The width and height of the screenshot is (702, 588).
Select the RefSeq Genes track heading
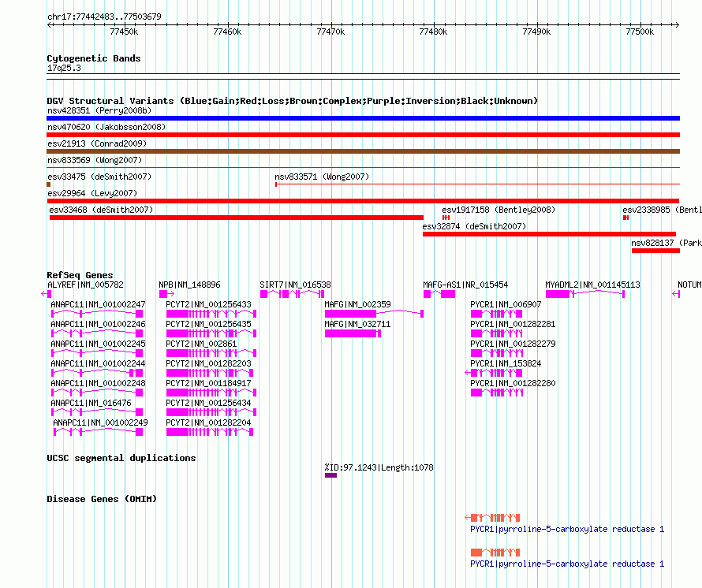click(x=80, y=275)
